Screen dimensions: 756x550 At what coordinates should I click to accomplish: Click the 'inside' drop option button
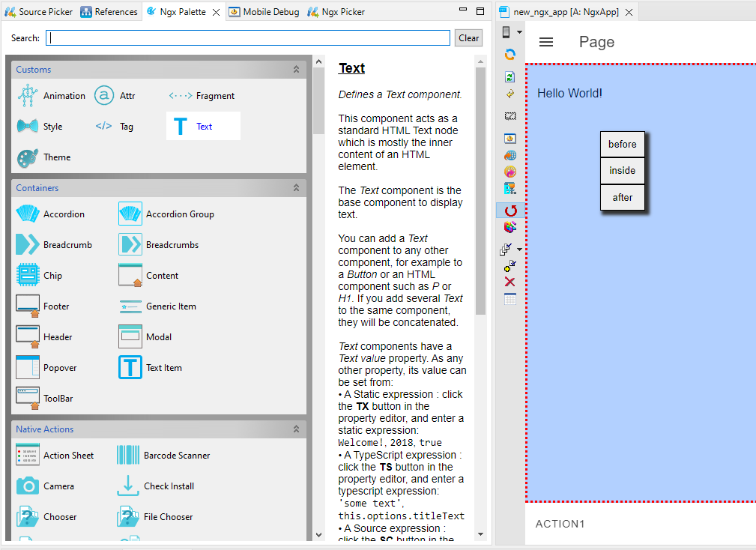tap(622, 171)
